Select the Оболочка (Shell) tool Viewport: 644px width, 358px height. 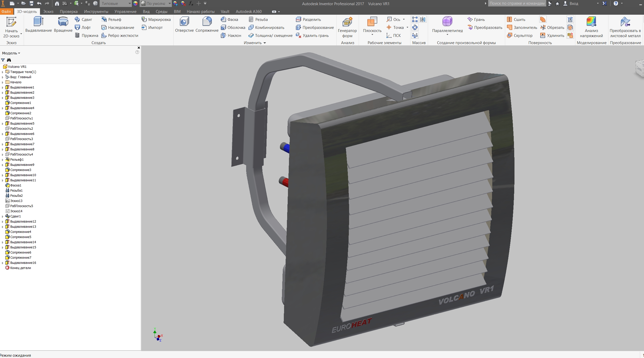click(x=233, y=27)
